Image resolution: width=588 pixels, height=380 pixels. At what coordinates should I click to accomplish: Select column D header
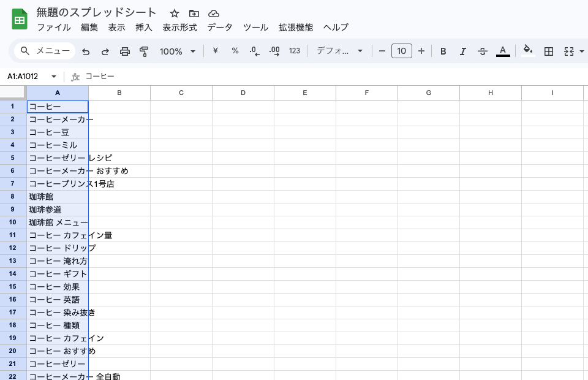click(x=243, y=93)
